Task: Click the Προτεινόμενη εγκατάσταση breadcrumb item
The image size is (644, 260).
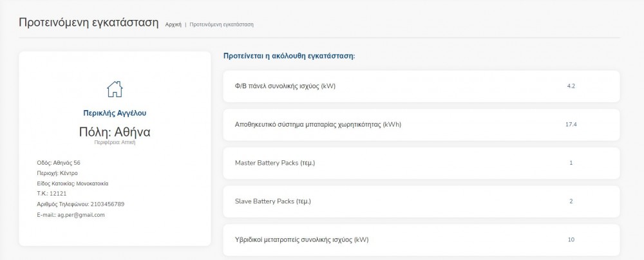Action: point(222,24)
